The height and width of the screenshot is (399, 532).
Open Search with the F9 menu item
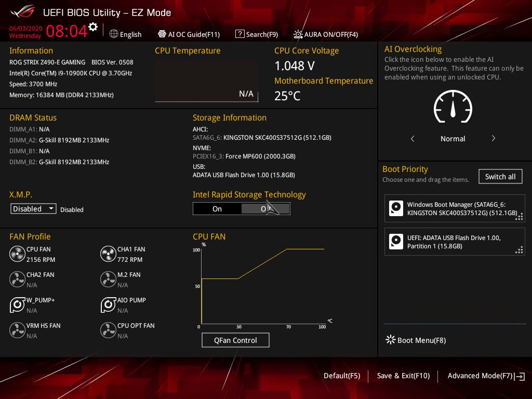257,34
